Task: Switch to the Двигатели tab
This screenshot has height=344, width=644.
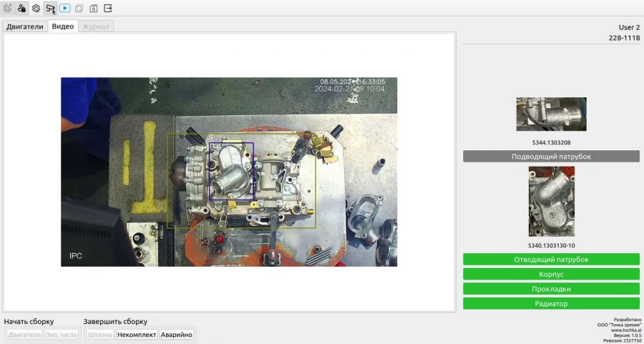Action: [x=24, y=26]
